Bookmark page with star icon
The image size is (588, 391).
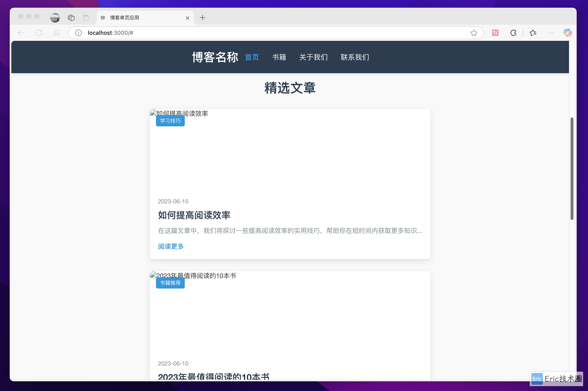coord(474,33)
